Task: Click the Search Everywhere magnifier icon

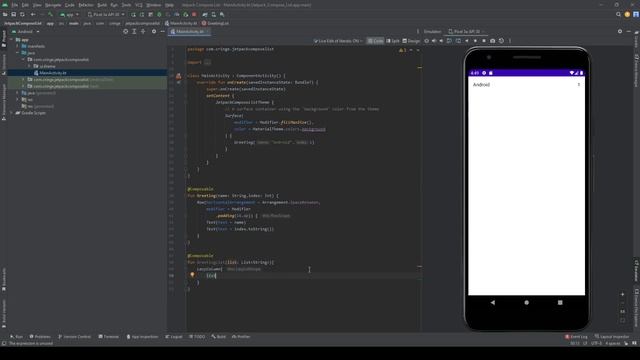Action: click(x=618, y=14)
